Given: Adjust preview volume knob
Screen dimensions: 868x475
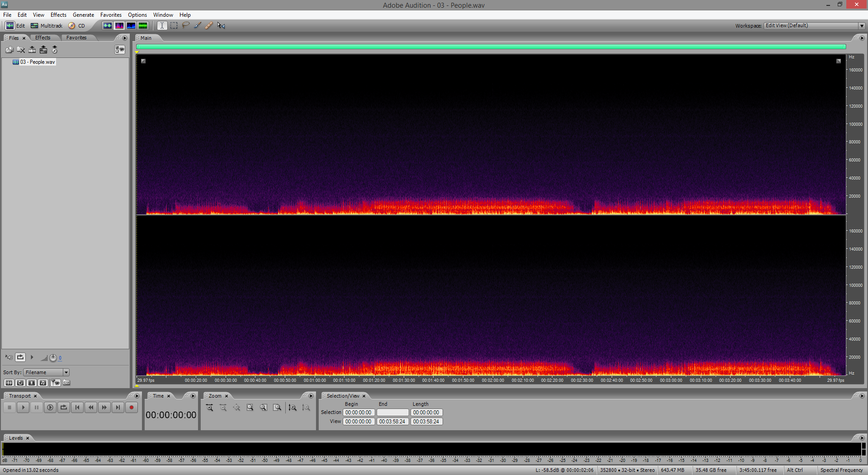Looking at the screenshot, I should point(53,358).
